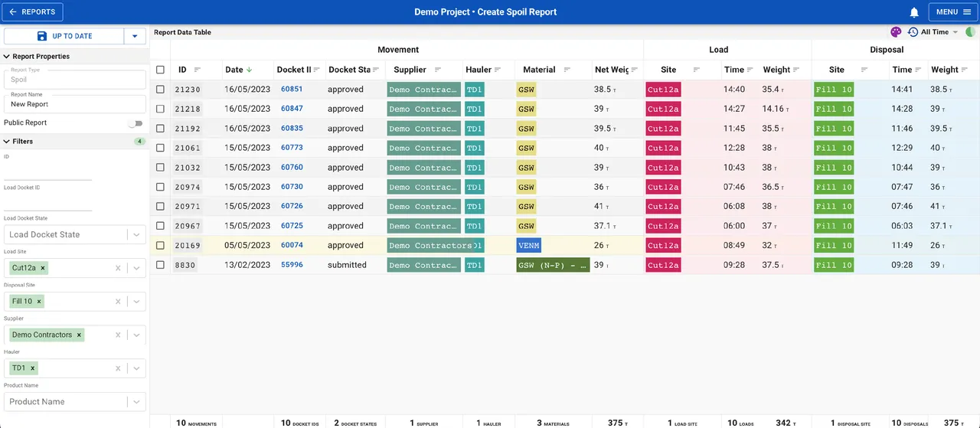Expand the Supplier dropdown arrow

coord(136,335)
